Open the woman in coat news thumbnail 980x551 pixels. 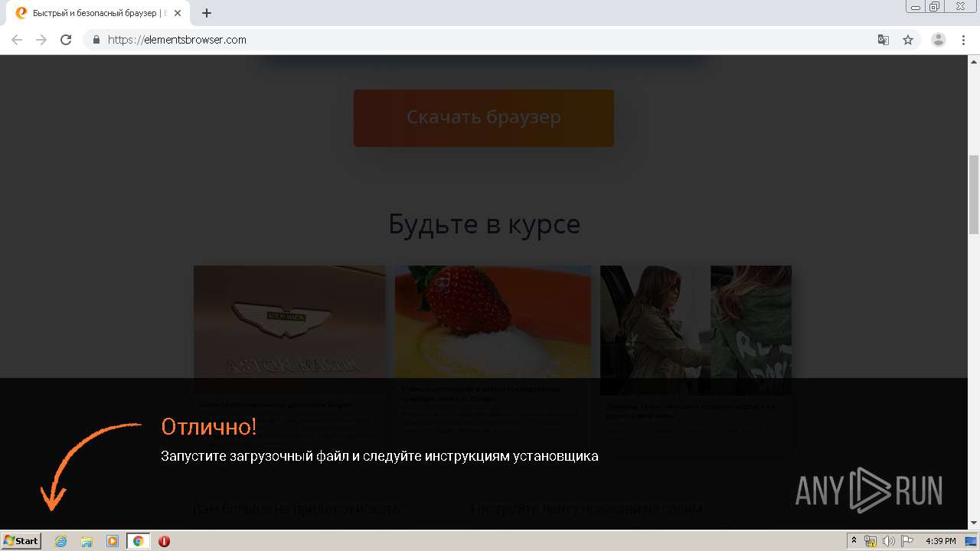point(696,330)
